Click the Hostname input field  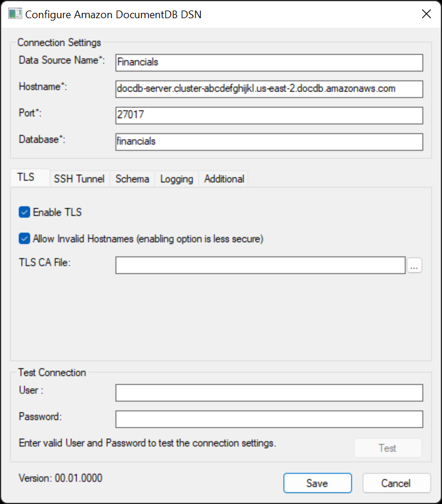tap(269, 89)
